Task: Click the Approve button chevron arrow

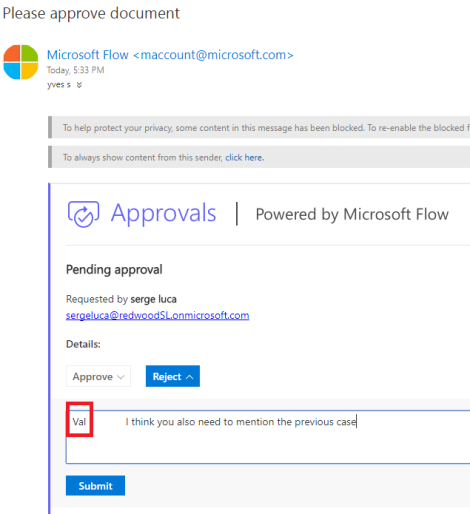Action: pyautogui.click(x=121, y=377)
